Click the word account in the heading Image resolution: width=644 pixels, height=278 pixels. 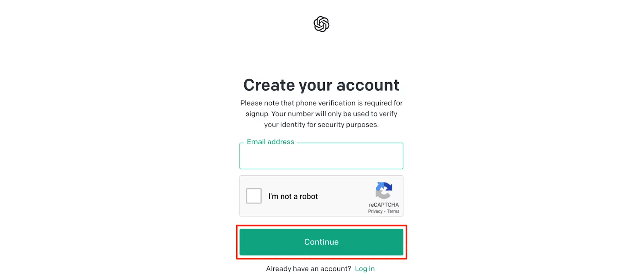tap(368, 85)
